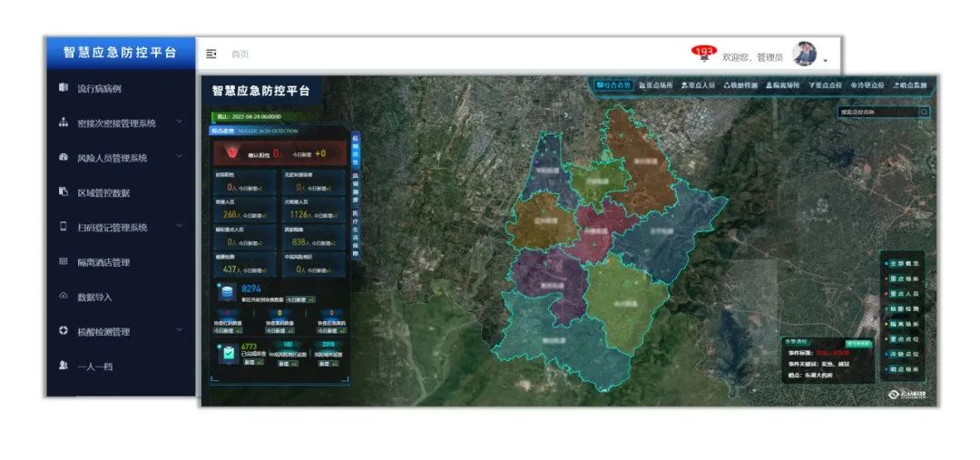The height and width of the screenshot is (460, 980).
Task: Click the 6773 sampled count value
Action: (x=250, y=347)
